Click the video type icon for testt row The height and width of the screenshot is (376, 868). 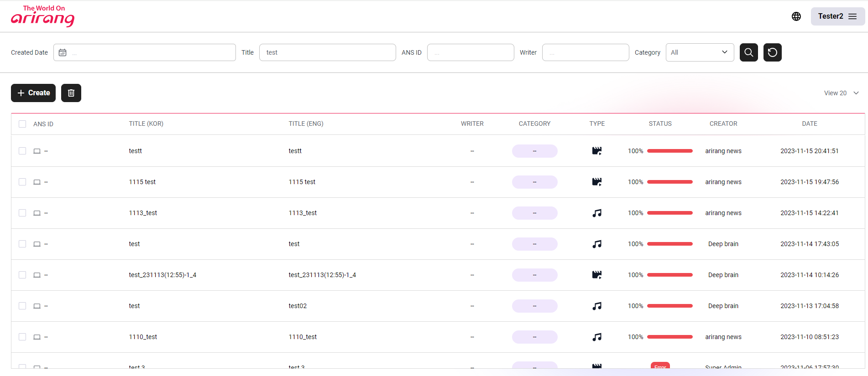pos(596,151)
